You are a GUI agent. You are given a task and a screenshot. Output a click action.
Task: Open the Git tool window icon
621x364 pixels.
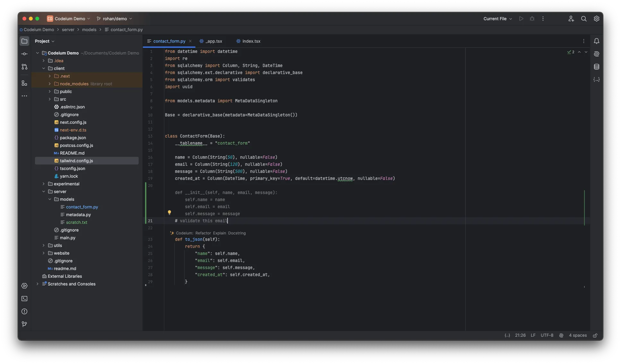[x=24, y=324]
